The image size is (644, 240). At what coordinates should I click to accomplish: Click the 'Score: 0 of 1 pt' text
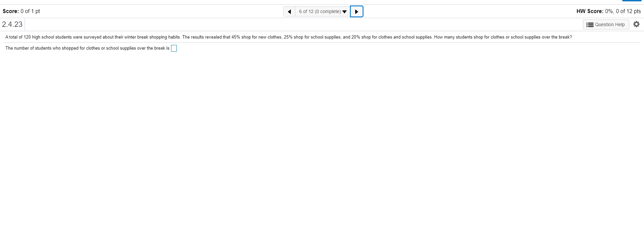point(21,11)
